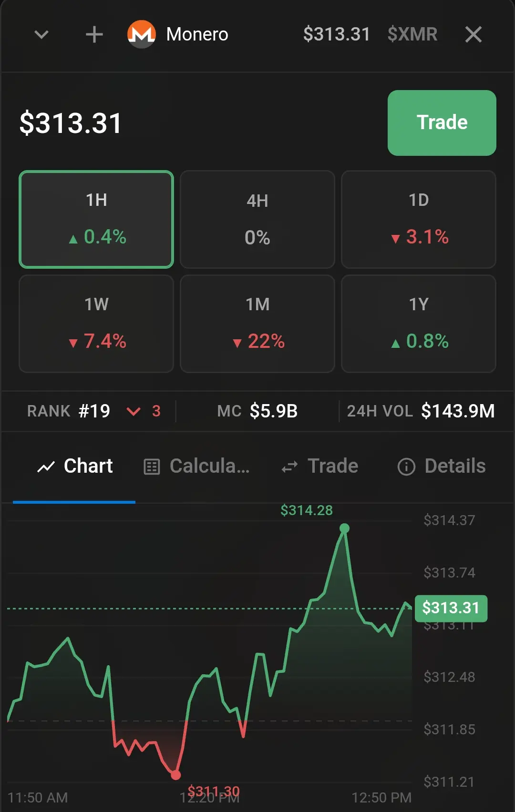
Task: Click the green Trade button
Action: coord(442,123)
